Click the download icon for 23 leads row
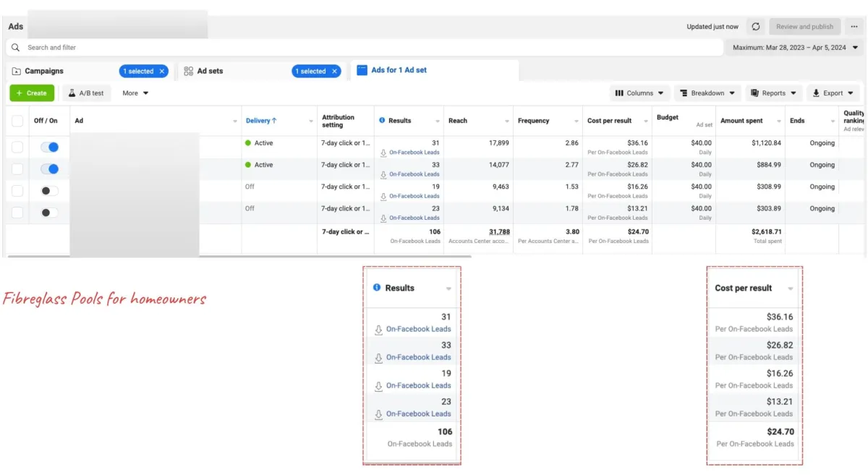Image resolution: width=868 pixels, height=475 pixels. (383, 218)
